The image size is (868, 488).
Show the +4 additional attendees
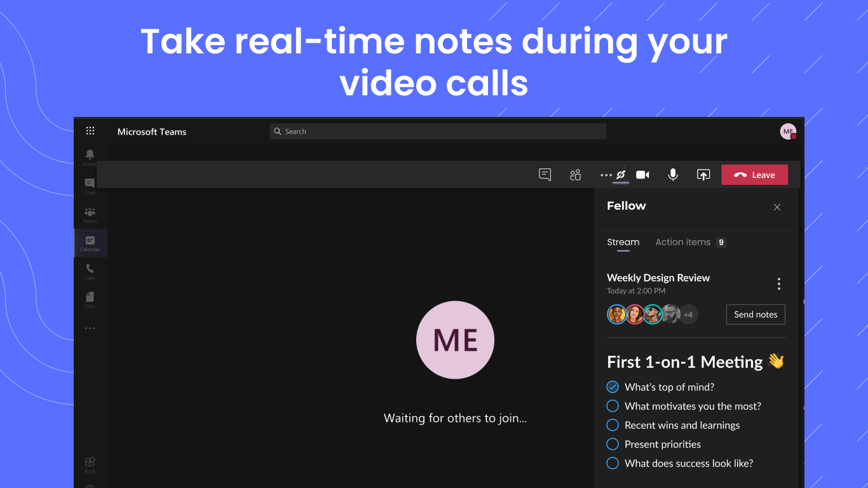688,315
